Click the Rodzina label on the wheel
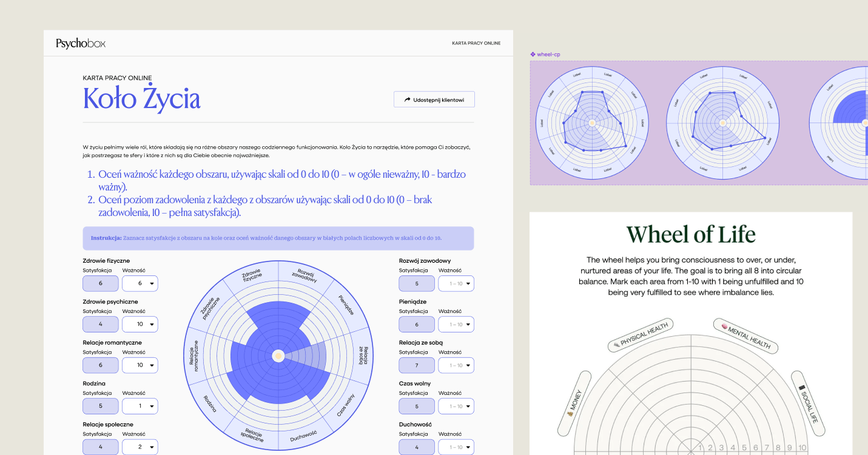868x455 pixels. click(210, 404)
